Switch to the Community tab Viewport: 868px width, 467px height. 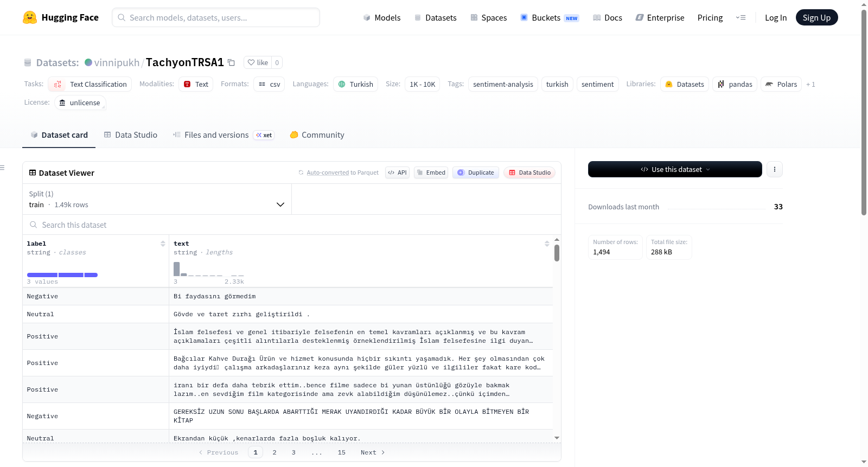317,135
